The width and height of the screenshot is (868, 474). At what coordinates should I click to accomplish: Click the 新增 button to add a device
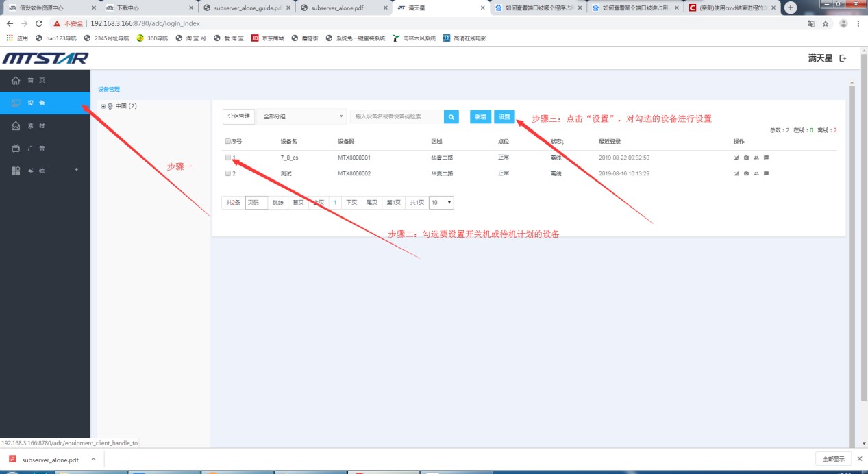pyautogui.click(x=480, y=117)
